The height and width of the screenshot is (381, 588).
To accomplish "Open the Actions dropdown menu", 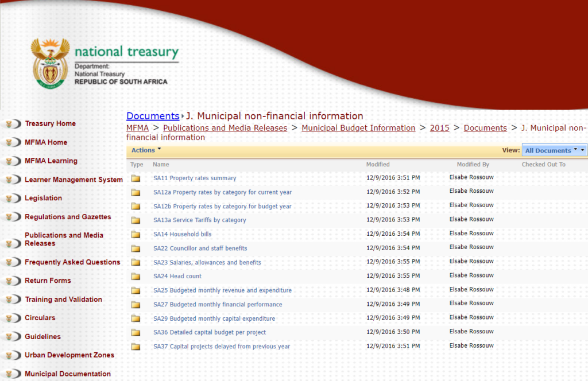I will pyautogui.click(x=146, y=150).
